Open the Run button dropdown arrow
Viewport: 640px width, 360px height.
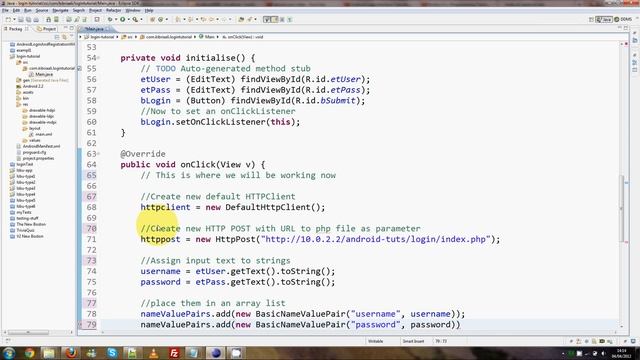coord(128,19)
